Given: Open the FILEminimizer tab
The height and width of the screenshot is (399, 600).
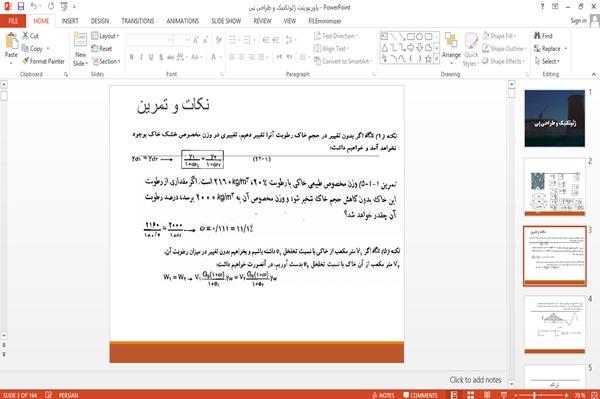Looking at the screenshot, I should 325,21.
